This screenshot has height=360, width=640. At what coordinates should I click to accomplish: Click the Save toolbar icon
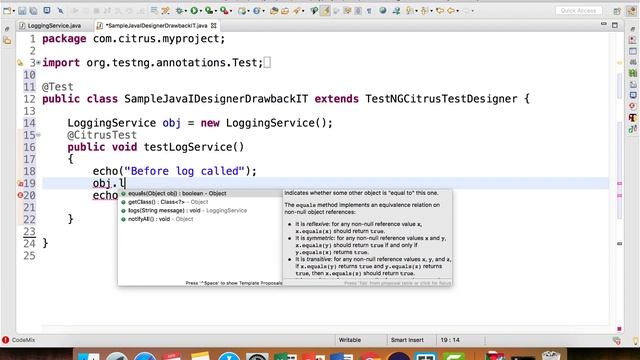click(x=22, y=11)
